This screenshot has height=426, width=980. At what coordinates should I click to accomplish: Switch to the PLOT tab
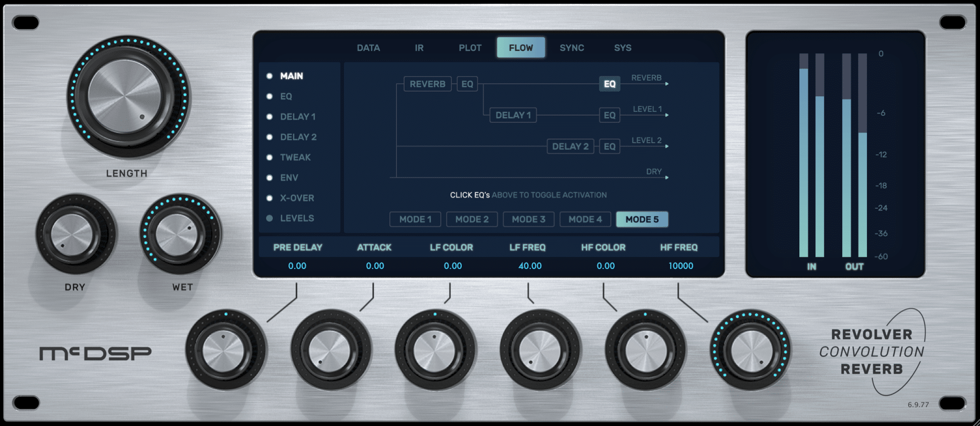pos(470,48)
